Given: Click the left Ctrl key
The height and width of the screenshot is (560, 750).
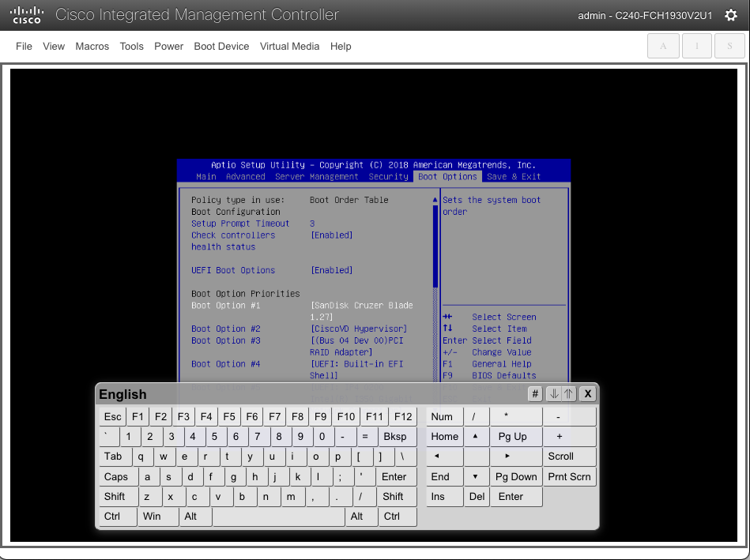Looking at the screenshot, I should [118, 517].
